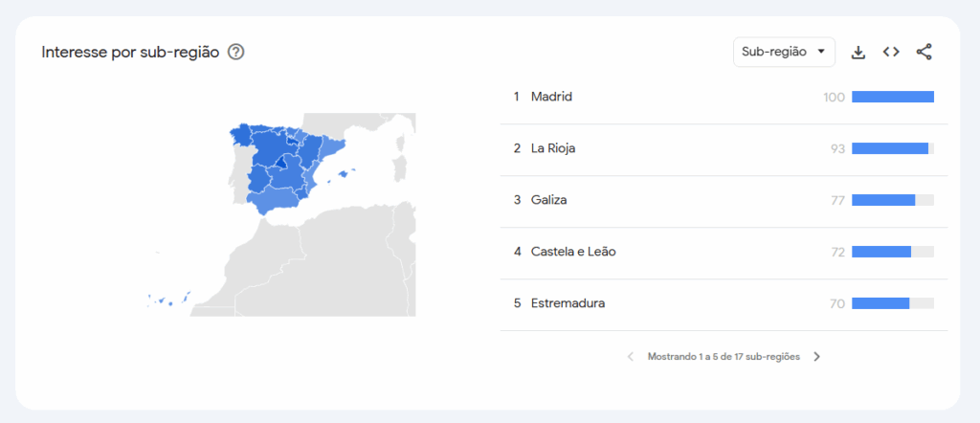
Task: Click the Balearic Islands on map
Action: point(344,174)
